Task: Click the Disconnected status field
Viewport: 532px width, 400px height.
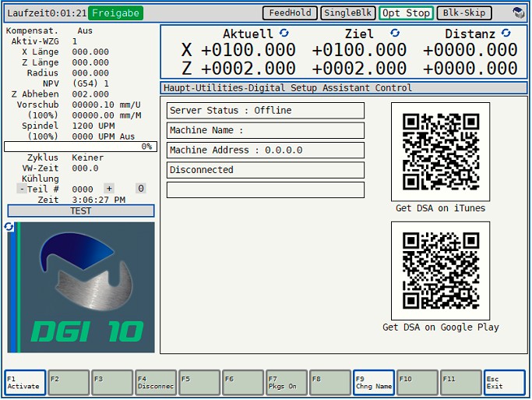Action: coord(266,170)
